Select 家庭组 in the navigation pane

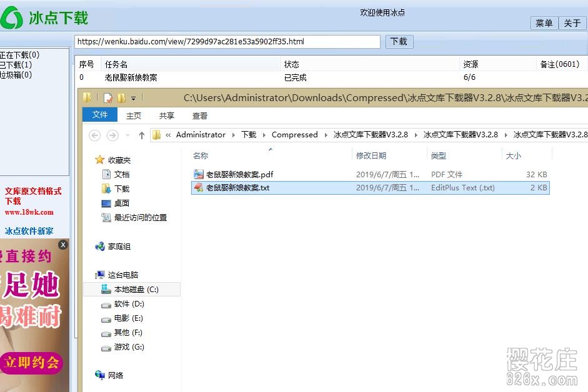[x=119, y=246]
